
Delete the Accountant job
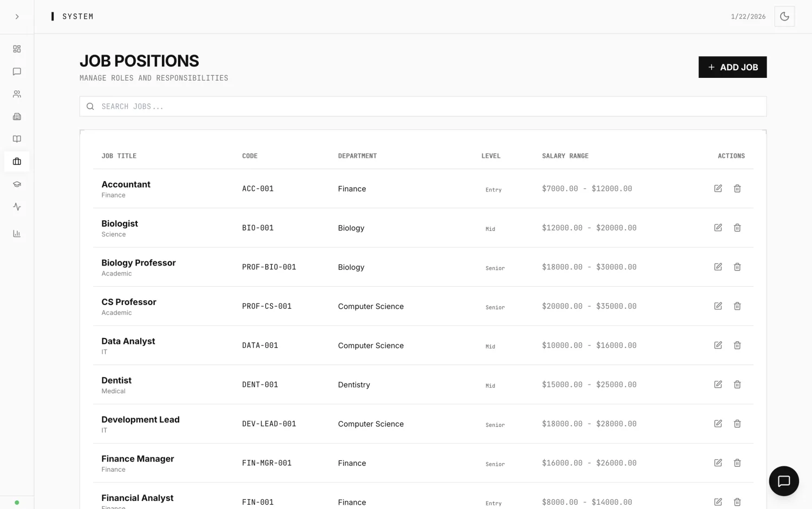tap(737, 188)
